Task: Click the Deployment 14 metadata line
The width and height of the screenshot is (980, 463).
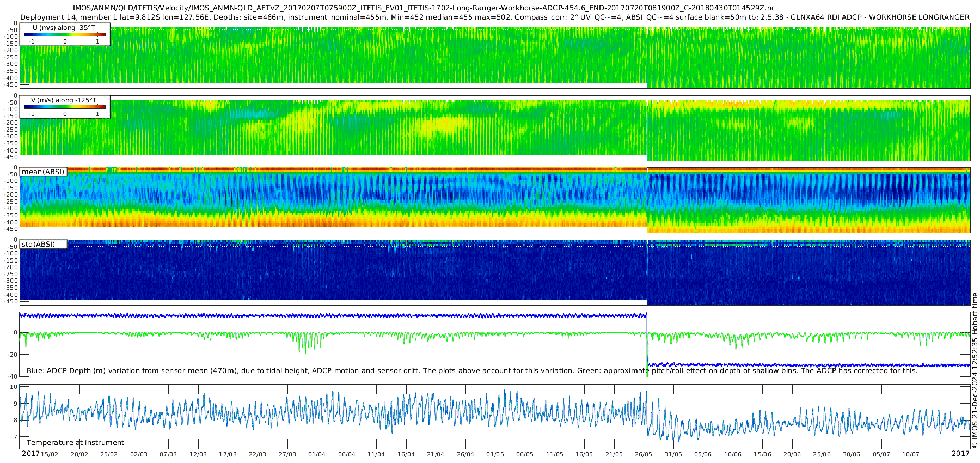Action: click(x=494, y=17)
